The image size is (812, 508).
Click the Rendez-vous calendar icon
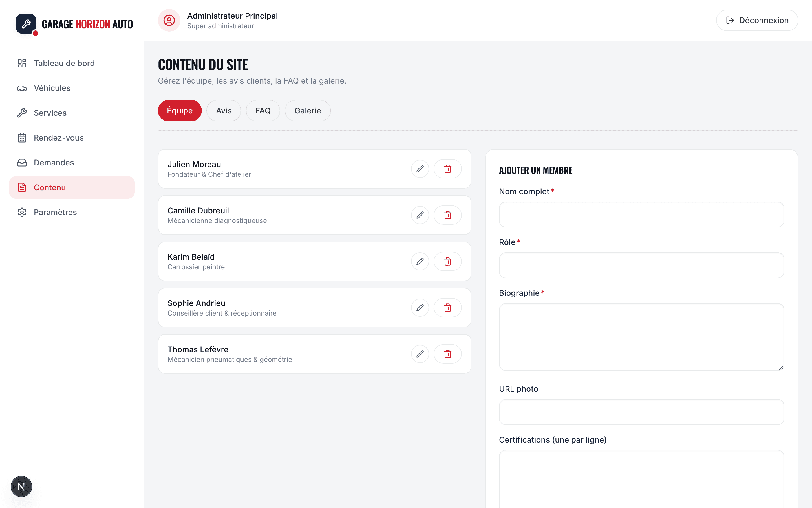(22, 138)
